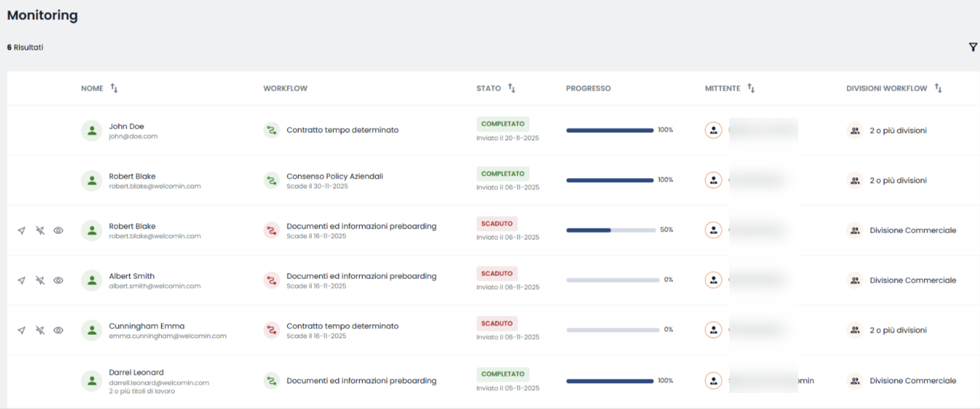Open Darrel Leonard's name entry

[136, 372]
